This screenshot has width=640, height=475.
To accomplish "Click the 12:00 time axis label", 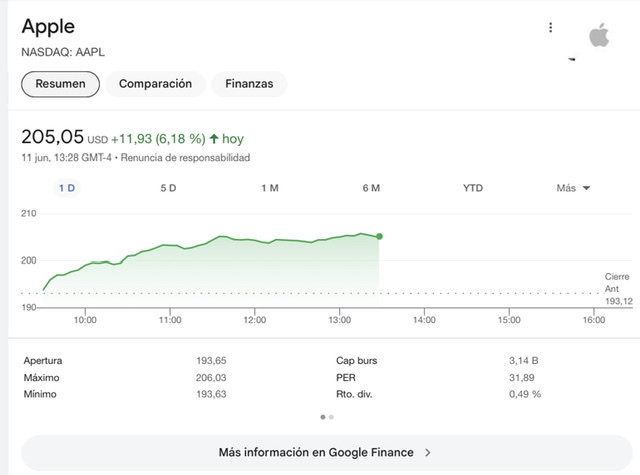I will (255, 320).
